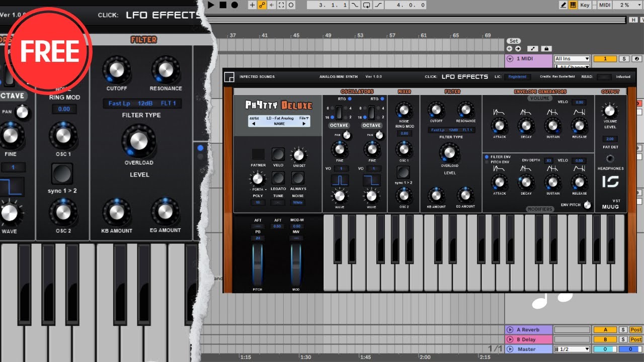Collapse the 1 MIDI track fold arrow
This screenshot has height=362, width=644.
point(510,59)
